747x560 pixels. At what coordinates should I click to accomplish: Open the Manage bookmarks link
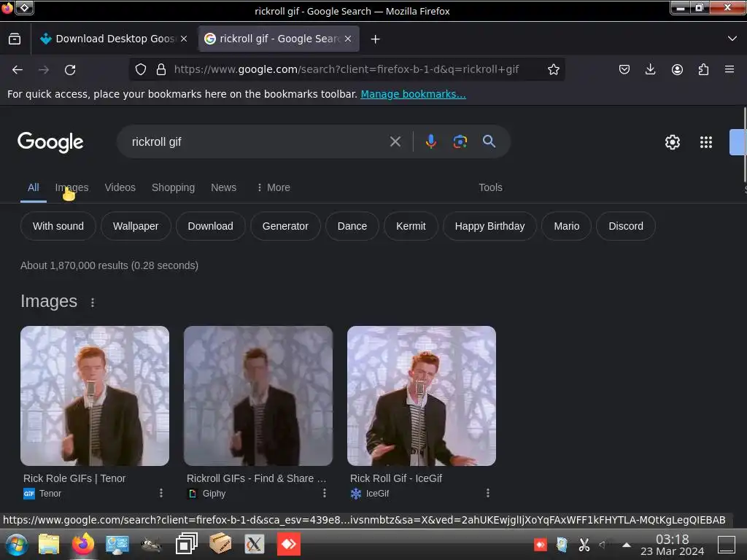point(413,94)
